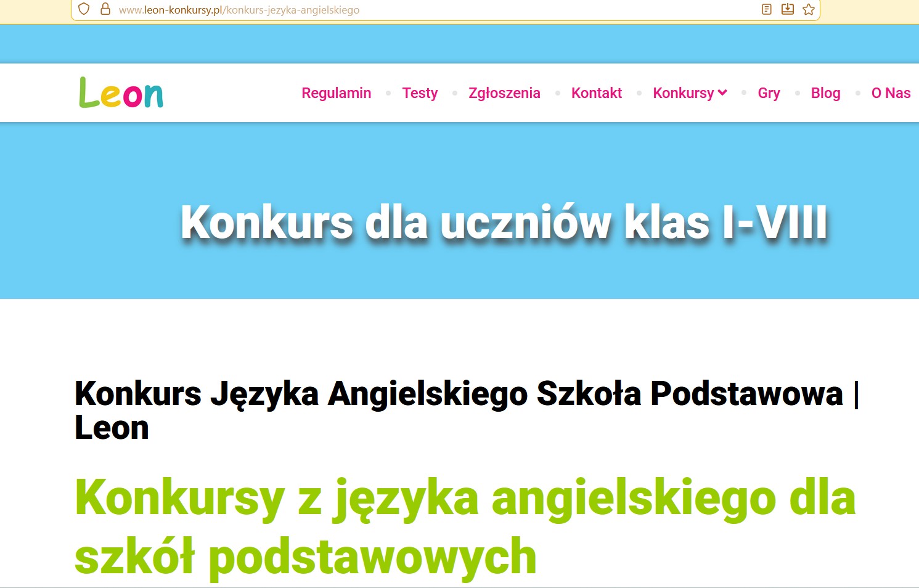Open the Zgłoszenia navigation link
The width and height of the screenshot is (919, 588).
pyautogui.click(x=504, y=93)
